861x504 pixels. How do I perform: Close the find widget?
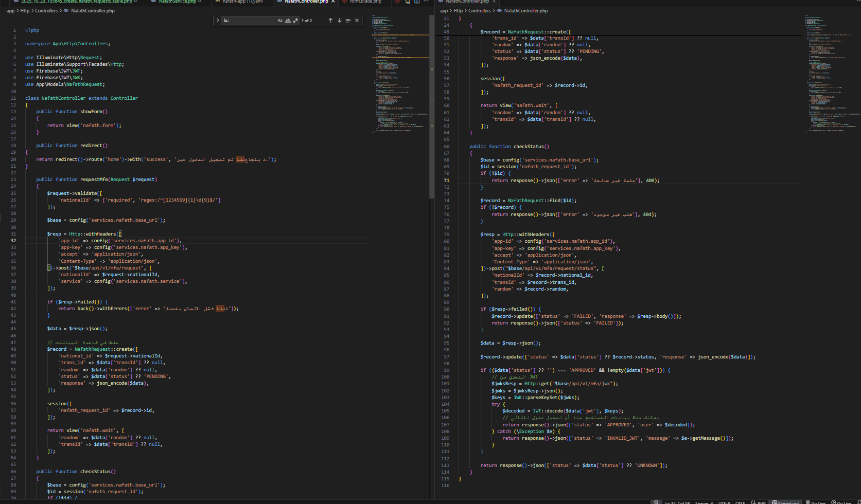coord(357,21)
